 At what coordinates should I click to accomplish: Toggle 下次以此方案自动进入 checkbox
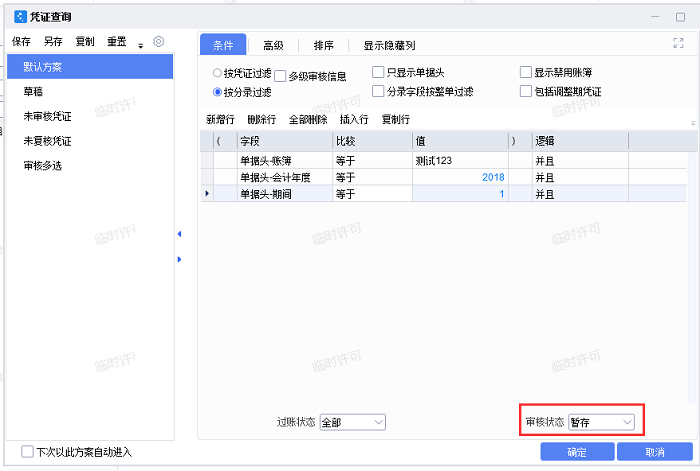(28, 452)
